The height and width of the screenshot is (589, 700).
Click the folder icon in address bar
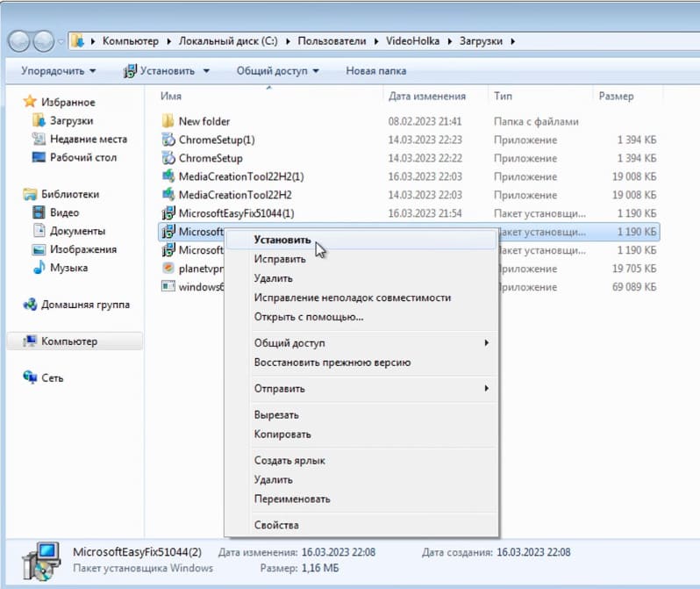pos(78,41)
